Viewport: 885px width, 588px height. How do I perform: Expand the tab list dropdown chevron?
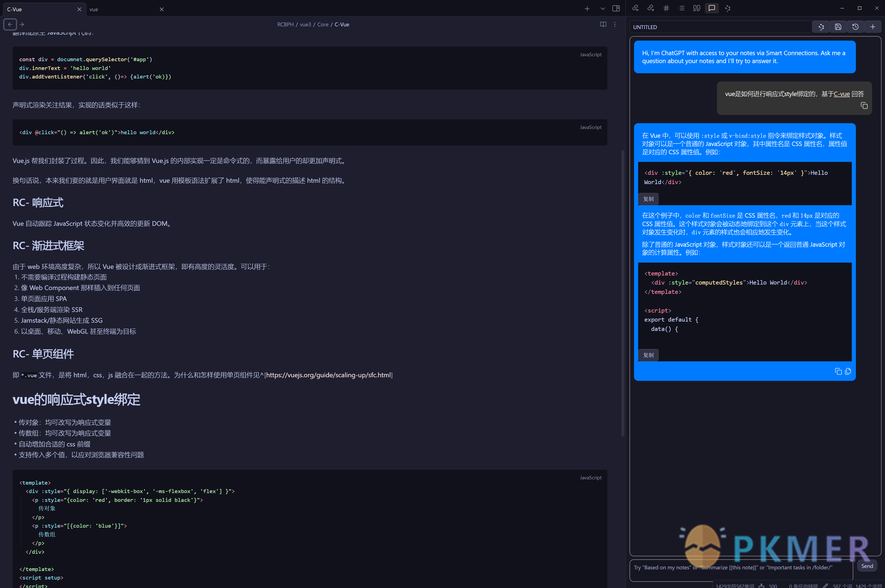[603, 9]
